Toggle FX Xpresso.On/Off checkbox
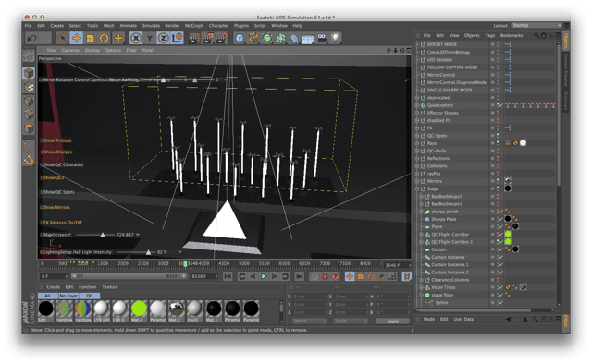Screen dimensions: 592x364 coord(42,223)
